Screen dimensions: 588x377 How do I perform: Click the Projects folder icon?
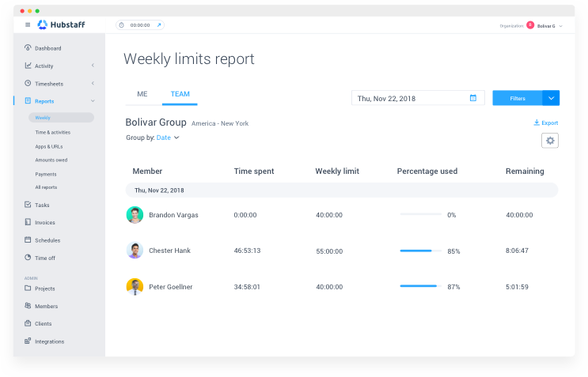28,288
